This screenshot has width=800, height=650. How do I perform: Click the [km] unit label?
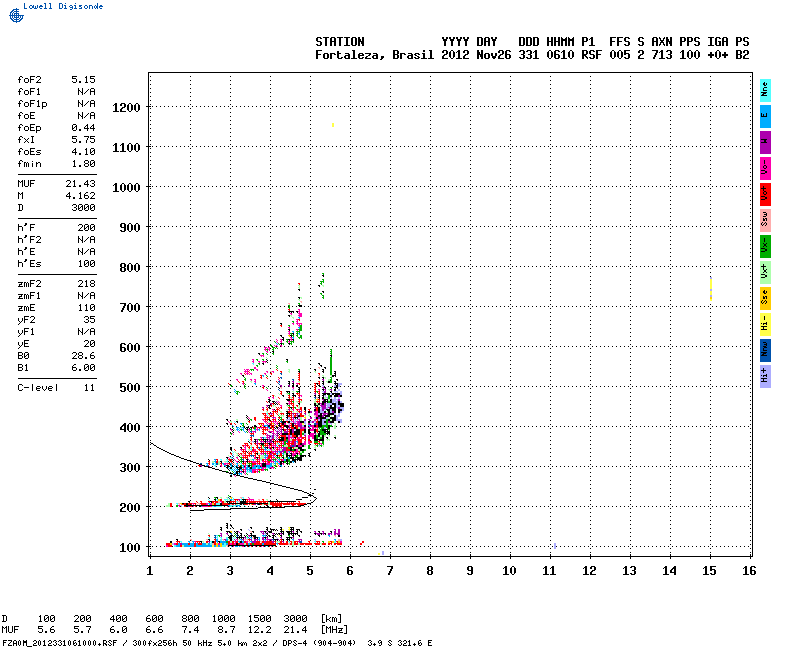[332, 618]
